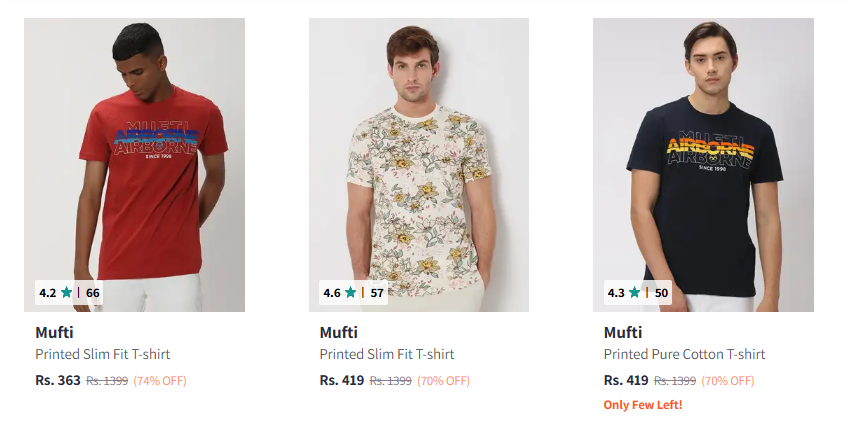Click the 57 ratings count badge
The height and width of the screenshot is (436, 848).
[377, 293]
